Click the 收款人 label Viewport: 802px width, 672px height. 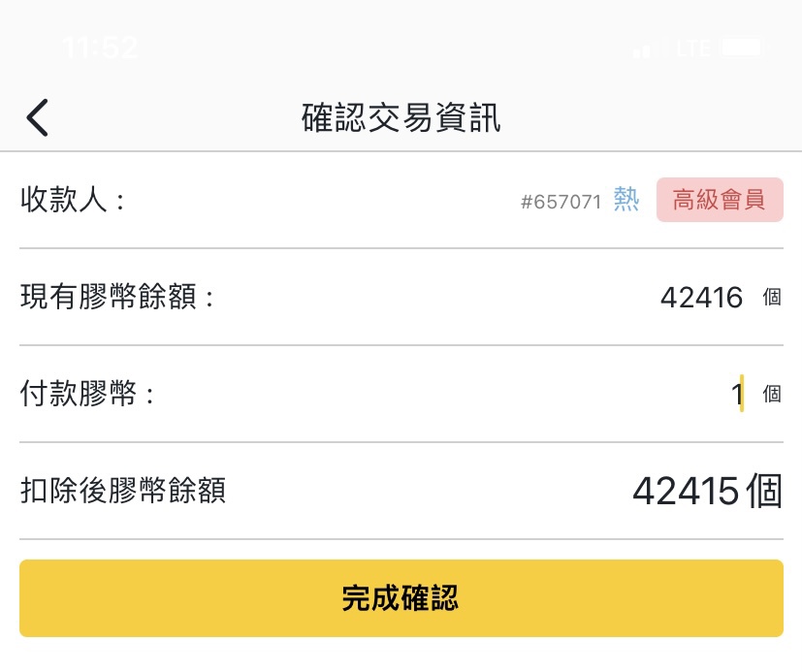pos(72,199)
